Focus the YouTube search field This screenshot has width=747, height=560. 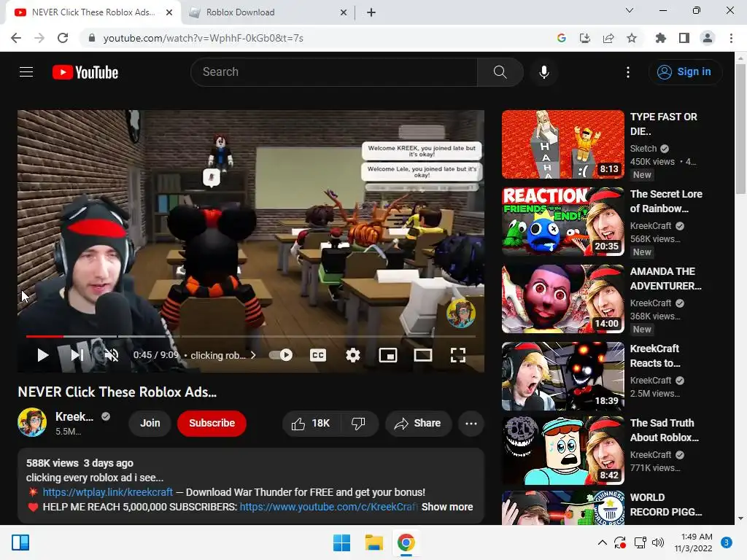(334, 72)
